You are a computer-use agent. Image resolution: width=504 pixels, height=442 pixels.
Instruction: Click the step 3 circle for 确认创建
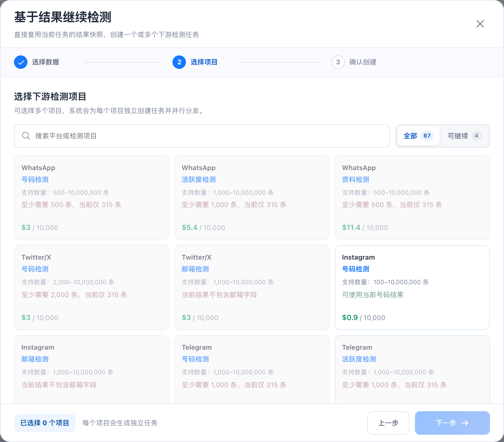(x=338, y=62)
